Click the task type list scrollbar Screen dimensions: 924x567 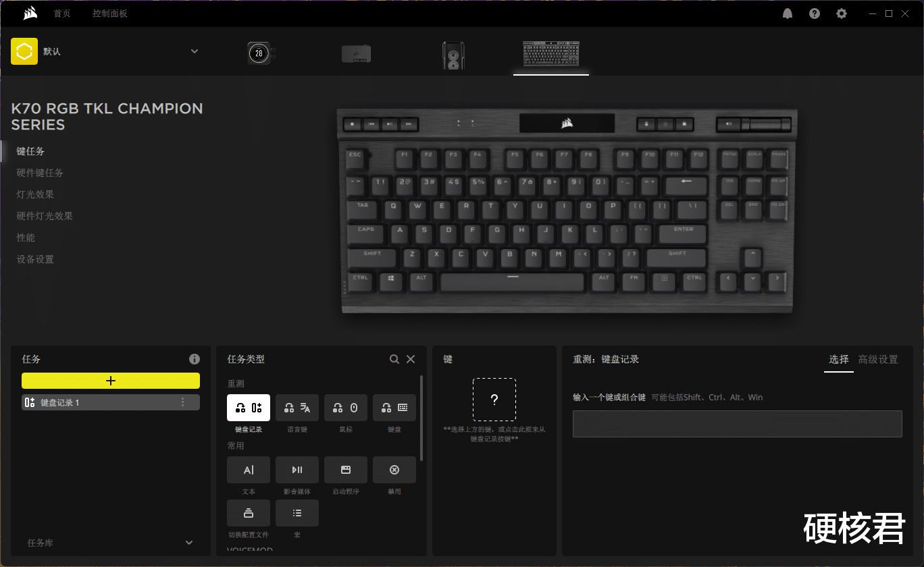point(422,418)
